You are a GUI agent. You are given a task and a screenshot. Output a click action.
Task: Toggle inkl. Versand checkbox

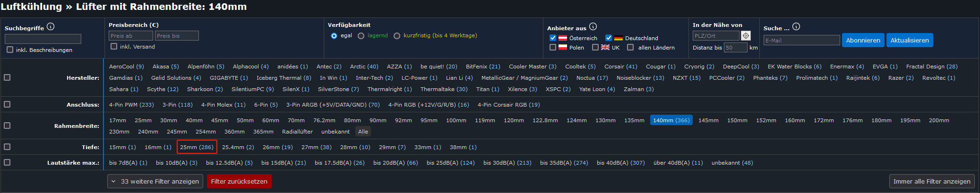(114, 46)
